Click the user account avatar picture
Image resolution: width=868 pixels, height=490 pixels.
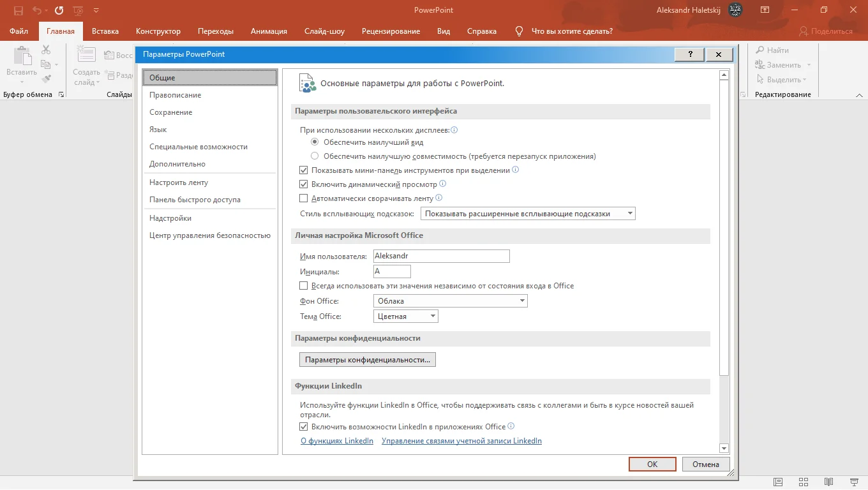point(735,10)
